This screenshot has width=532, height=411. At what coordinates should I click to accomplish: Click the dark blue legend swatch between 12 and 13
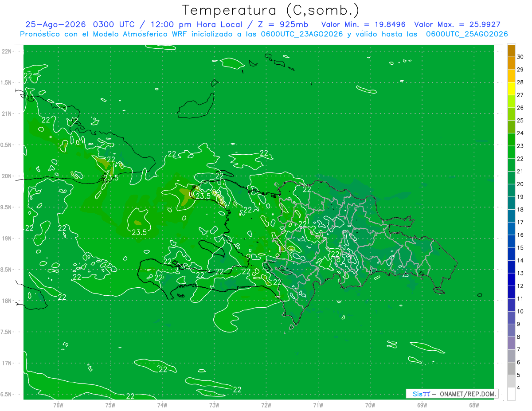point(511,279)
